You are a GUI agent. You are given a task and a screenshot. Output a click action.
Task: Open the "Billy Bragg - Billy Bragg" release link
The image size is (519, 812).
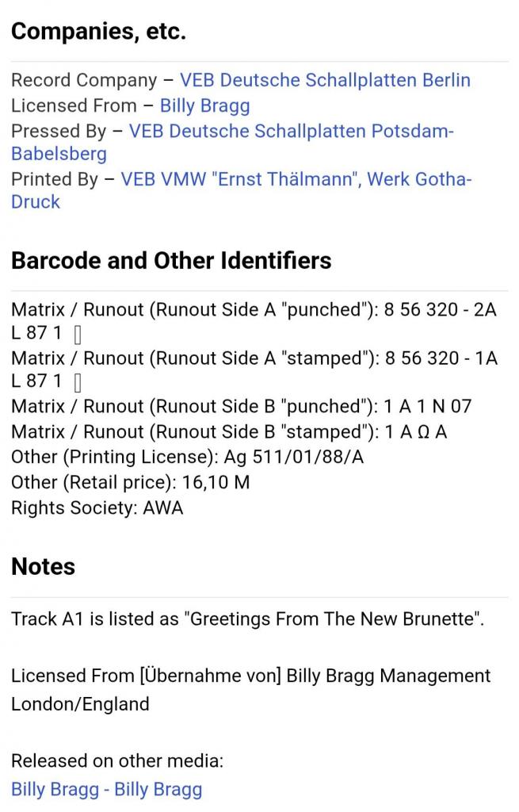106,789
